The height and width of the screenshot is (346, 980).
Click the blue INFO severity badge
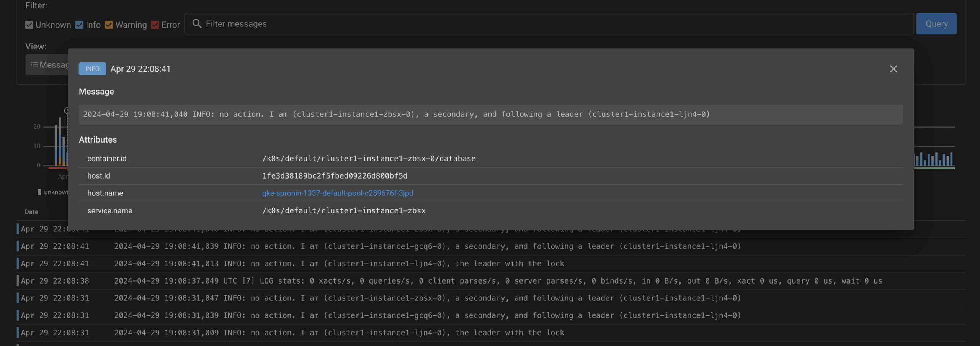(x=92, y=69)
